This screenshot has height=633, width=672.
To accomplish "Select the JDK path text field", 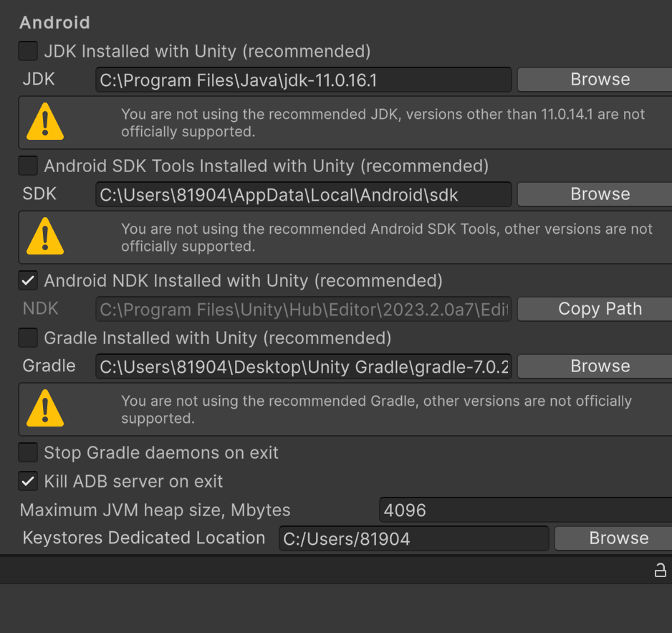I will pos(303,80).
